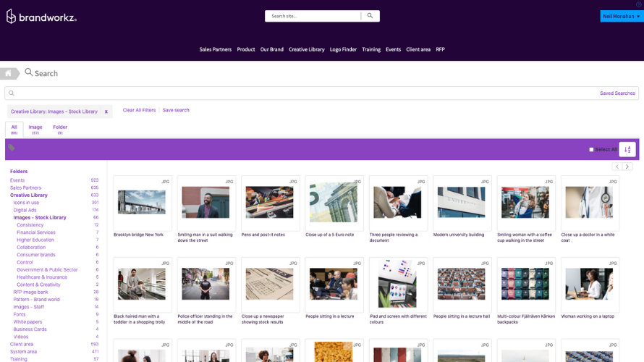Open the Brooklyn bridge New York thumbnail
The image size is (644, 362).
click(x=142, y=202)
